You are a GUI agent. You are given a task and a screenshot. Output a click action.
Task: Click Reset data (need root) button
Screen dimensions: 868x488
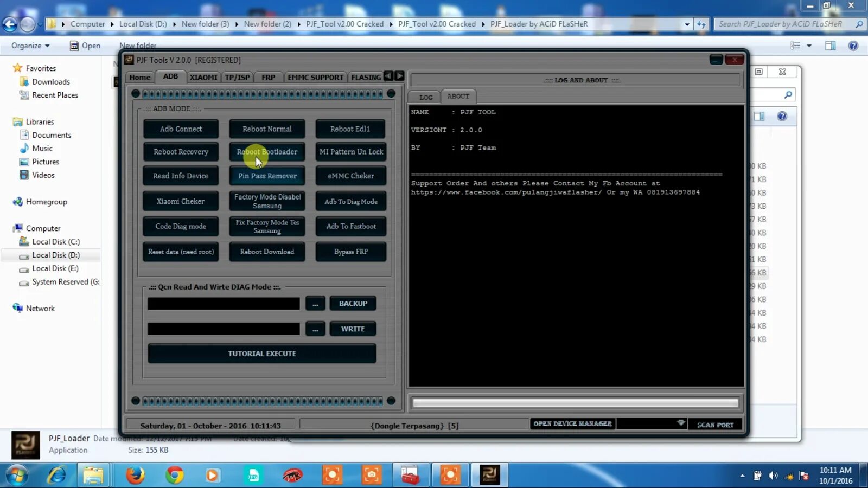click(181, 252)
